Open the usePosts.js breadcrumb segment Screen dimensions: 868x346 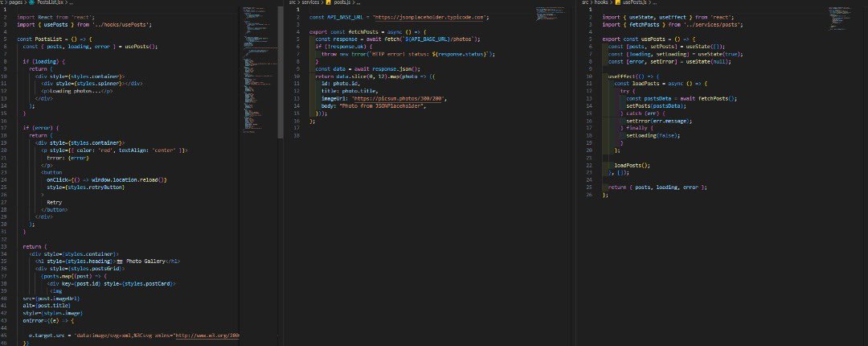[x=634, y=2]
